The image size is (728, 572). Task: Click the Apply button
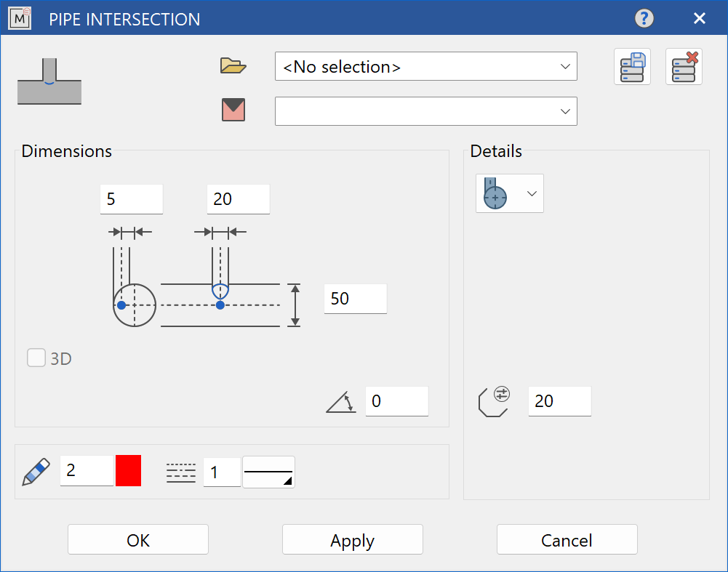pyautogui.click(x=353, y=539)
